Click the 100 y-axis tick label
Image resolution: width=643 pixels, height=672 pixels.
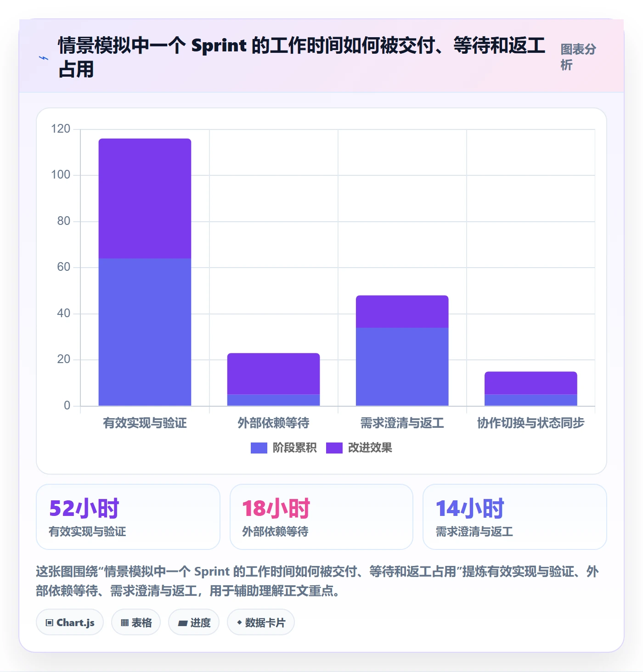61,174
